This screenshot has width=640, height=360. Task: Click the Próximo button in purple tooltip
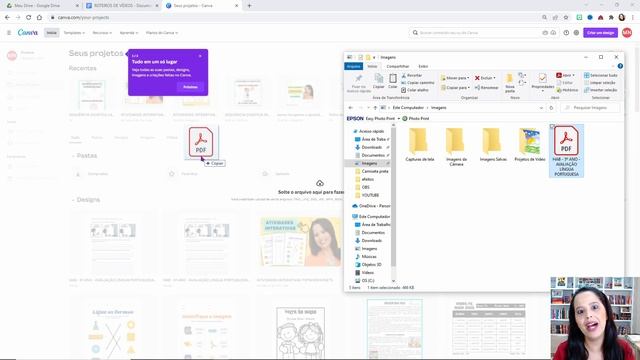[x=190, y=87]
